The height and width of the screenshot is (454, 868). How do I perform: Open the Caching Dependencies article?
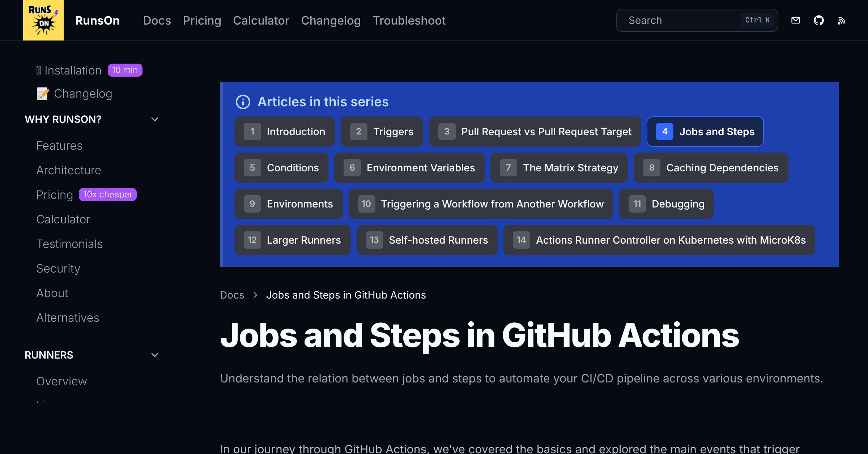point(711,167)
